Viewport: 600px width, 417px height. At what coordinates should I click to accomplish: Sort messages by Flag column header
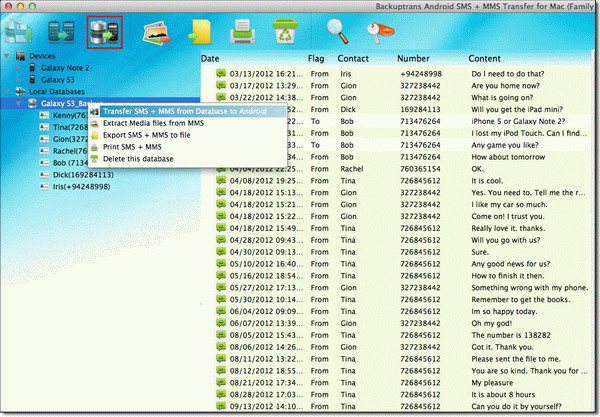point(316,59)
